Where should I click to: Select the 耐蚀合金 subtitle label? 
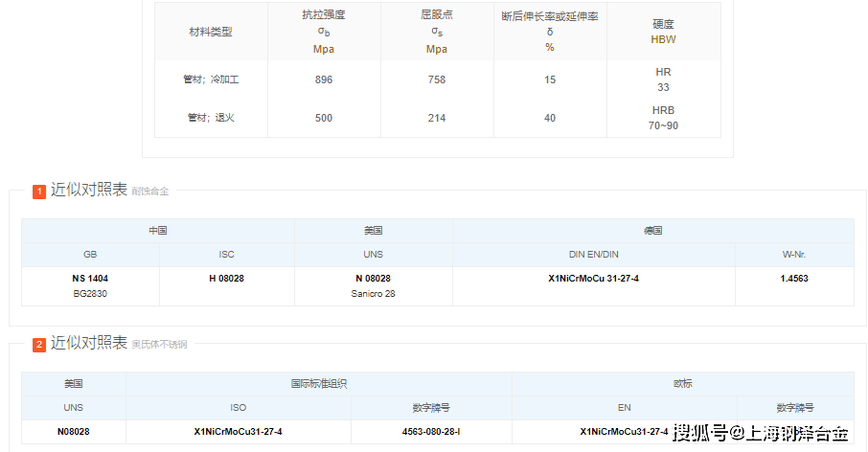point(149,192)
